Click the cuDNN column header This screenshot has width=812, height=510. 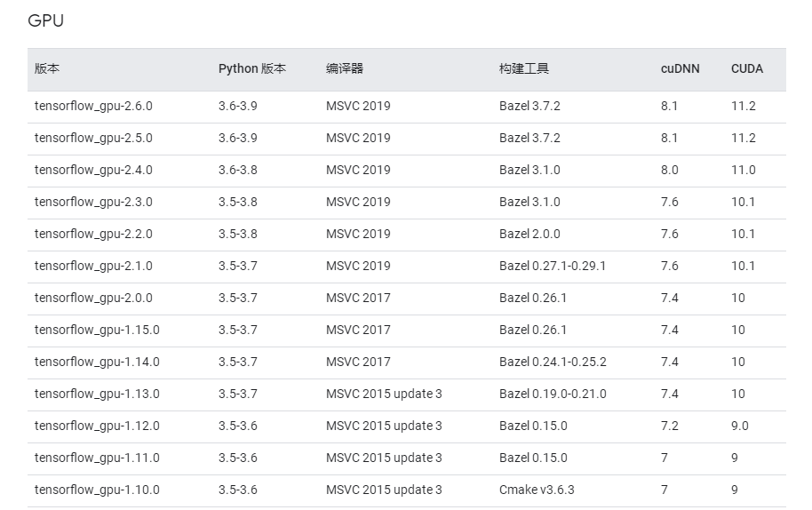tap(680, 69)
